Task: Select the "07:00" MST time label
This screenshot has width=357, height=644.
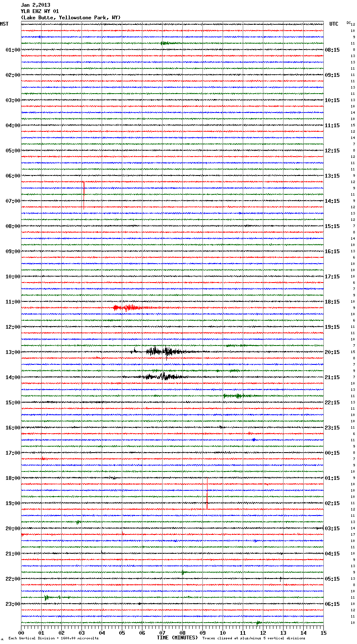Action: point(13,201)
